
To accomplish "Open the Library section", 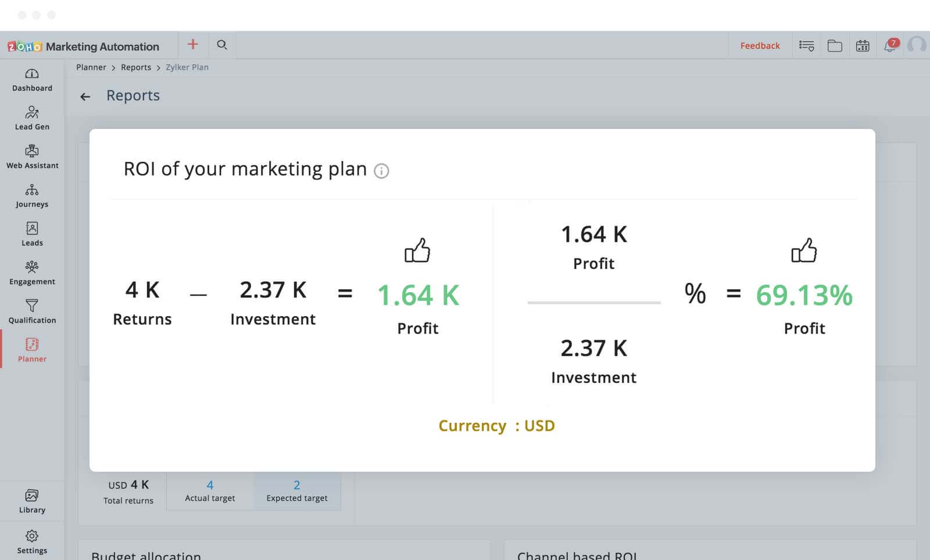I will (32, 502).
